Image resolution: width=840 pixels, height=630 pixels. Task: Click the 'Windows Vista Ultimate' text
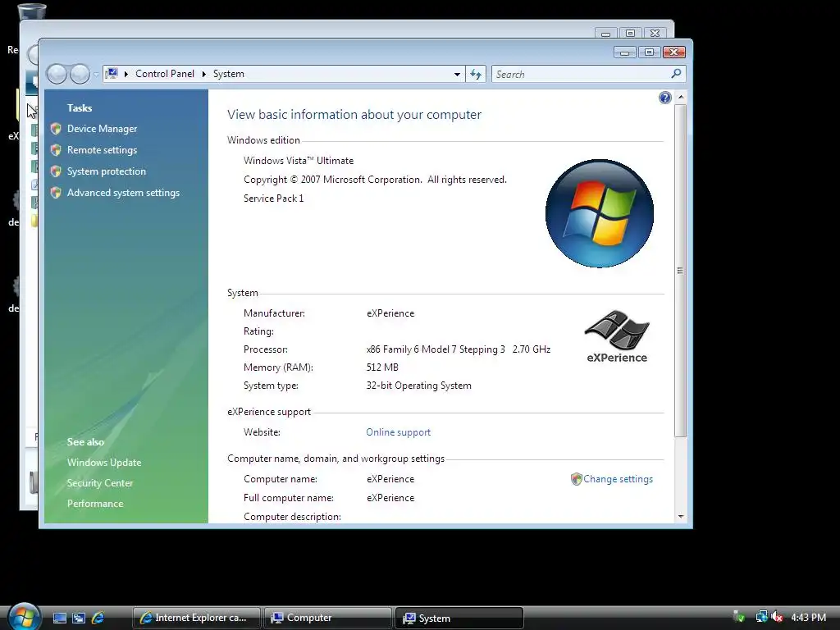pyautogui.click(x=299, y=161)
